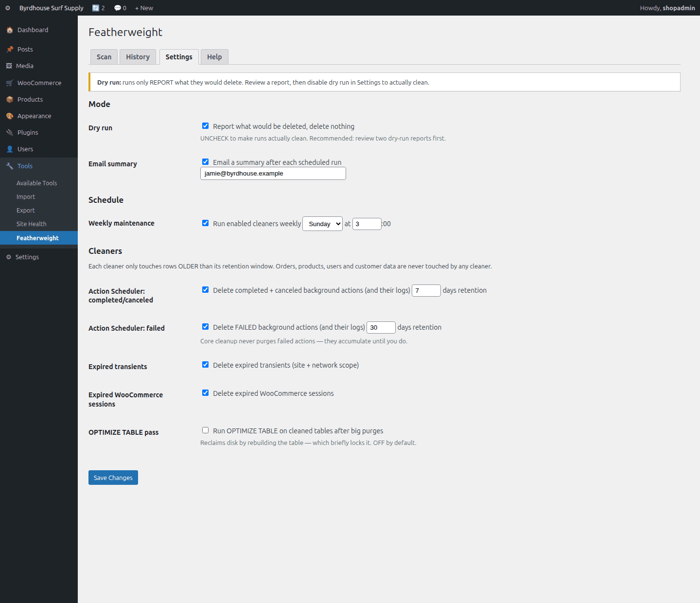Image resolution: width=700 pixels, height=603 pixels.
Task: Open the Sunday weekday dropdown
Action: coord(323,224)
